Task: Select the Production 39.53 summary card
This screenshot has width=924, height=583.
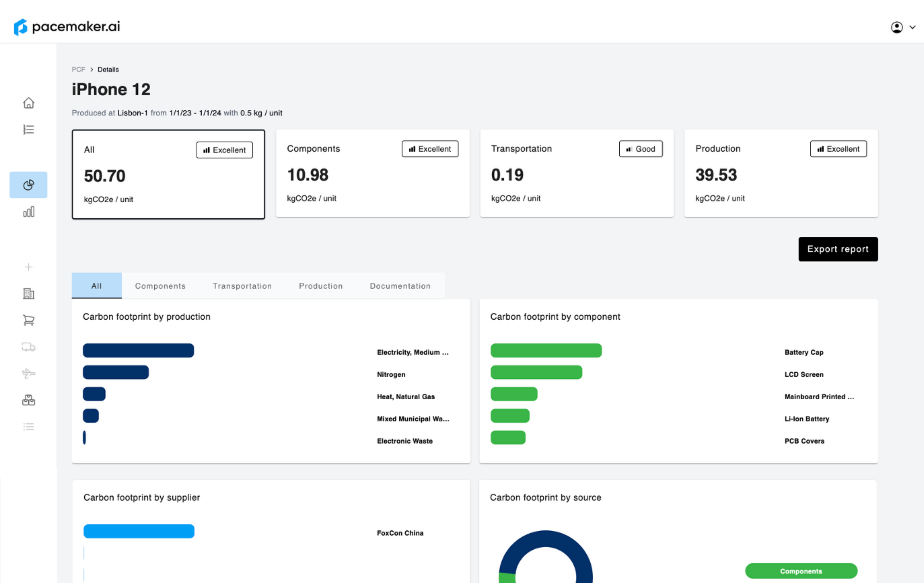Action: pyautogui.click(x=781, y=173)
